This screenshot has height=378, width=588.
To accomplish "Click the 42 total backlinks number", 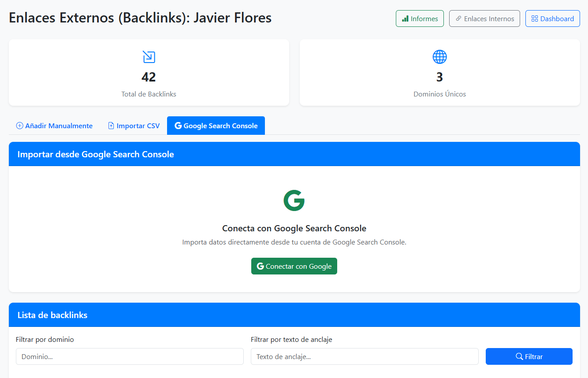I will [149, 77].
